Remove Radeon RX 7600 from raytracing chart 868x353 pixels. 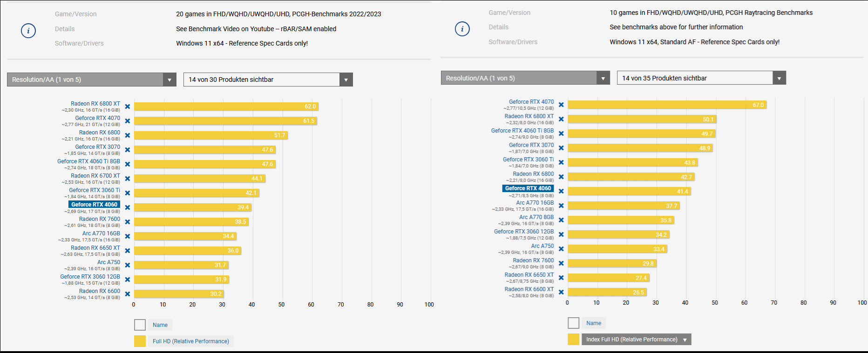(x=561, y=263)
